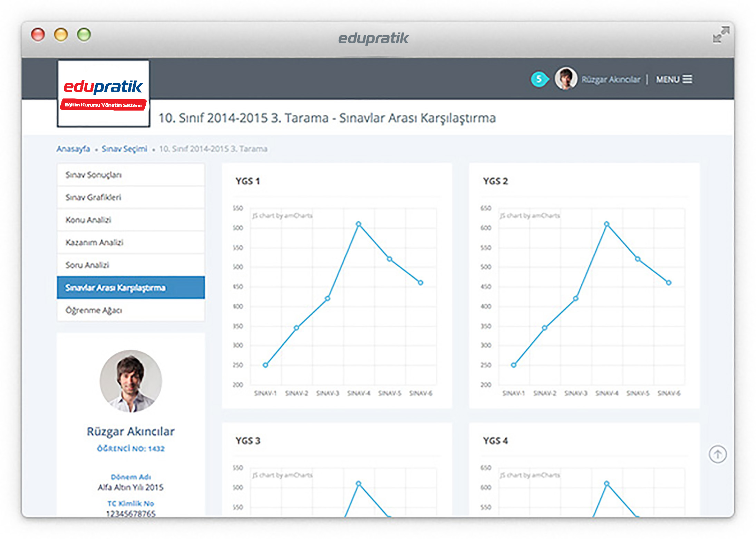Click the SINAV-4 peak point in YGS 1 chart

pos(359,224)
